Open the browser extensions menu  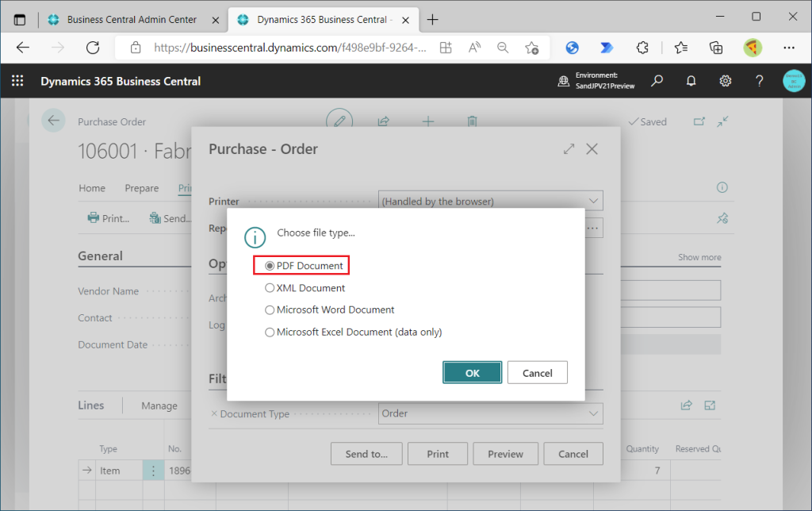(642, 48)
